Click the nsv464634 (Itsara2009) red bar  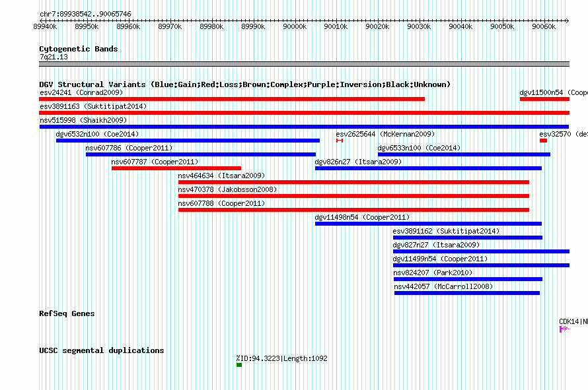(353, 182)
